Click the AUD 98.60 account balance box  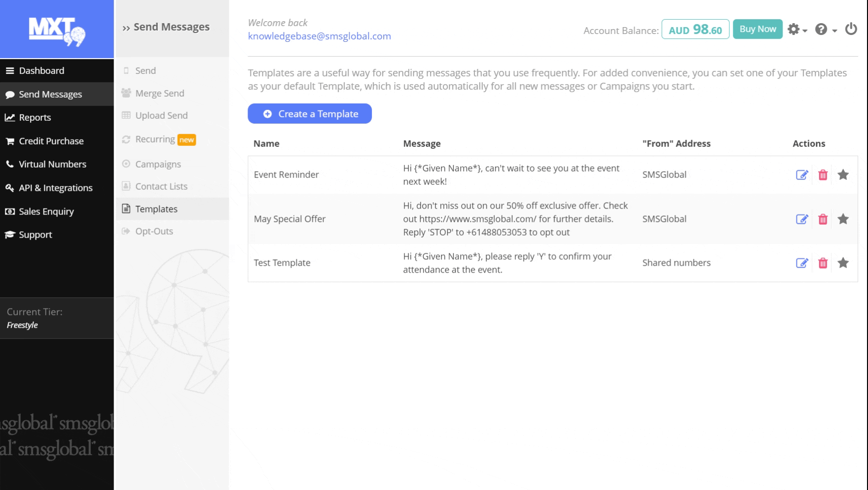tap(695, 30)
